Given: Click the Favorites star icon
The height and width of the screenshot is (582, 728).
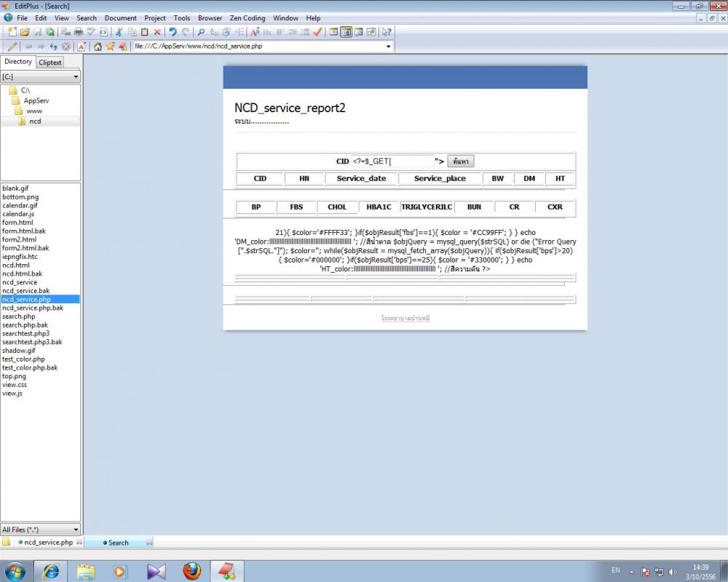Looking at the screenshot, I should [x=110, y=47].
